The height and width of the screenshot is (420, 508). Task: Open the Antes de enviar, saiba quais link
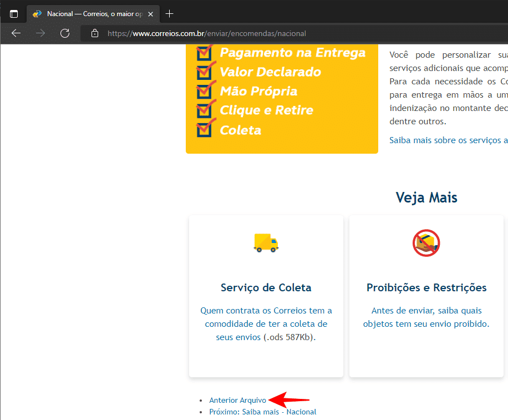426,317
